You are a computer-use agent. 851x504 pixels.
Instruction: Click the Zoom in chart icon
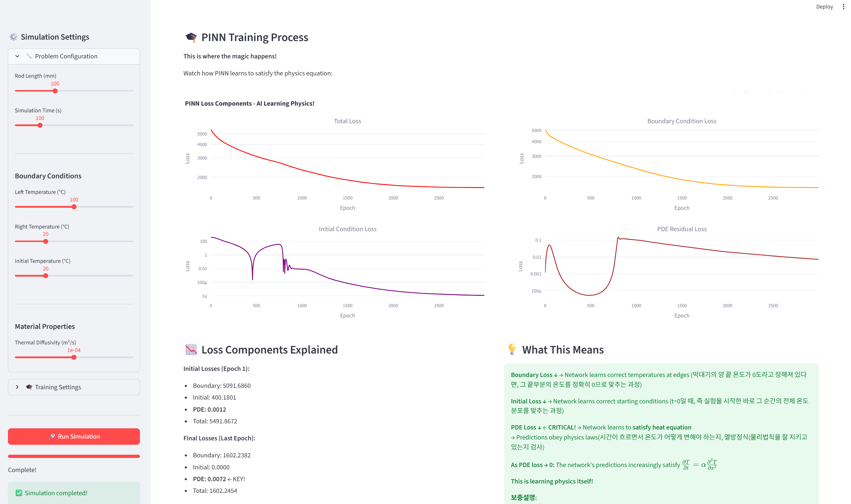click(x=770, y=92)
